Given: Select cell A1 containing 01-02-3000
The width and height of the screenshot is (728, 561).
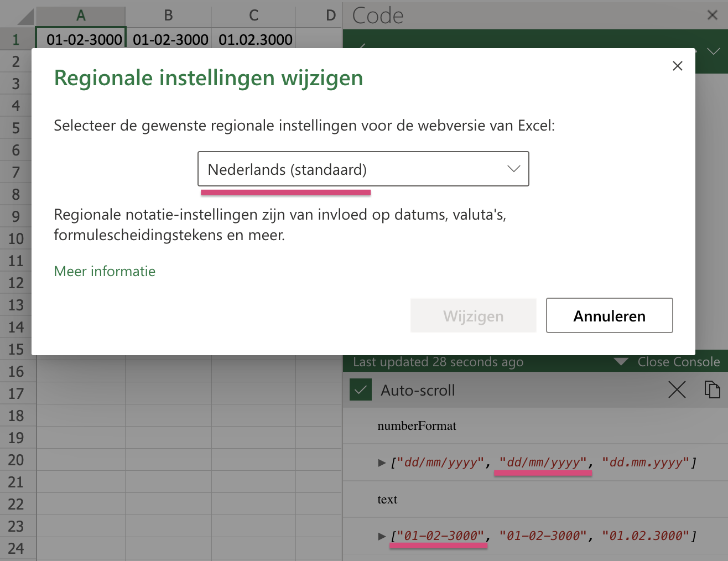Looking at the screenshot, I should tap(80, 39).
